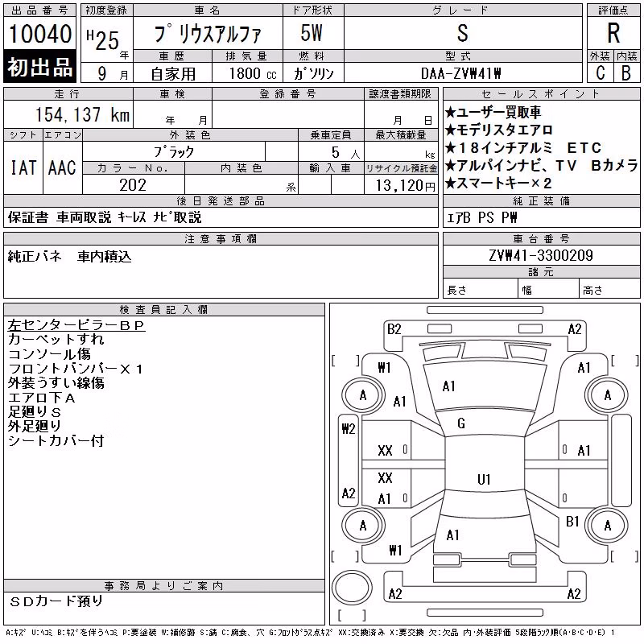Click the 検査員記入欄 section header
The image size is (644, 644).
click(164, 310)
